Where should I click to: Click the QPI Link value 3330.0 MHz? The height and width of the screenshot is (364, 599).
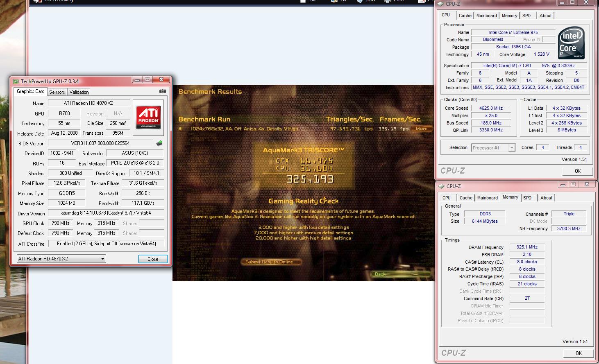pos(491,130)
